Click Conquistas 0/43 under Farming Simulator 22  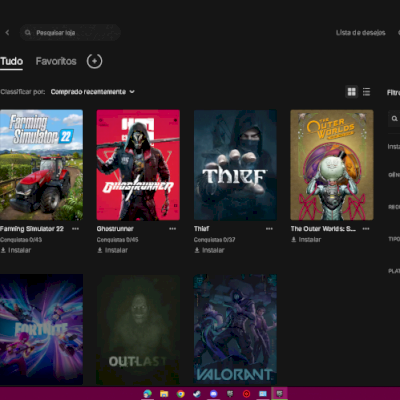click(x=21, y=239)
